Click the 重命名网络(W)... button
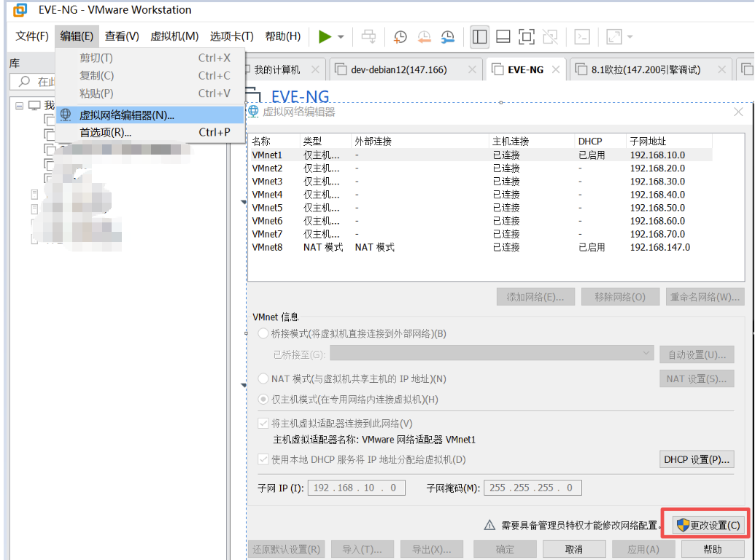Viewport: 755px width, 560px height. click(x=705, y=297)
